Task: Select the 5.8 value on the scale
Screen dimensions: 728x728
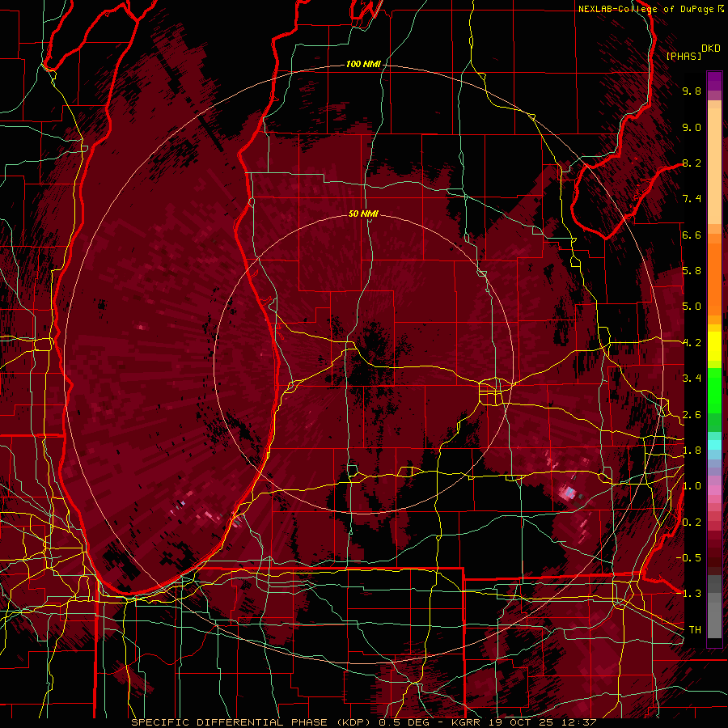Action: click(692, 271)
